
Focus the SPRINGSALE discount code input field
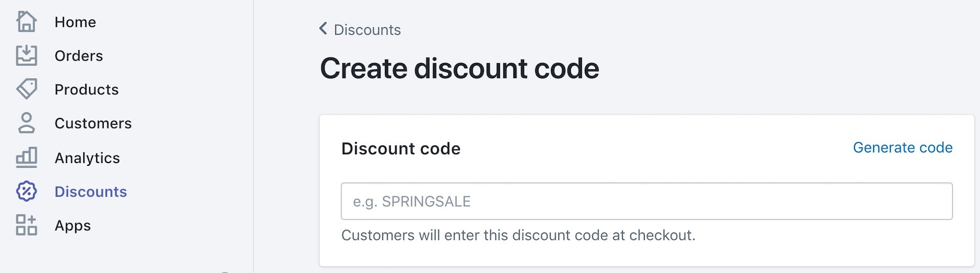(x=646, y=201)
